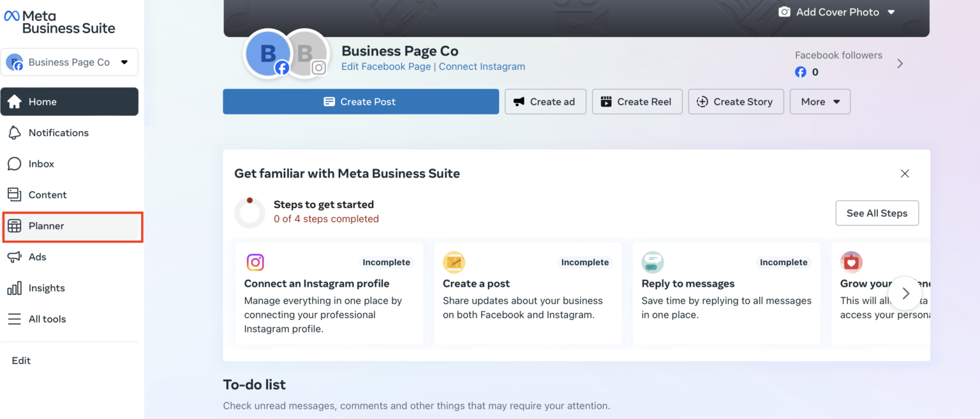Click the See All Steps button
The width and height of the screenshot is (980, 419).
(877, 213)
